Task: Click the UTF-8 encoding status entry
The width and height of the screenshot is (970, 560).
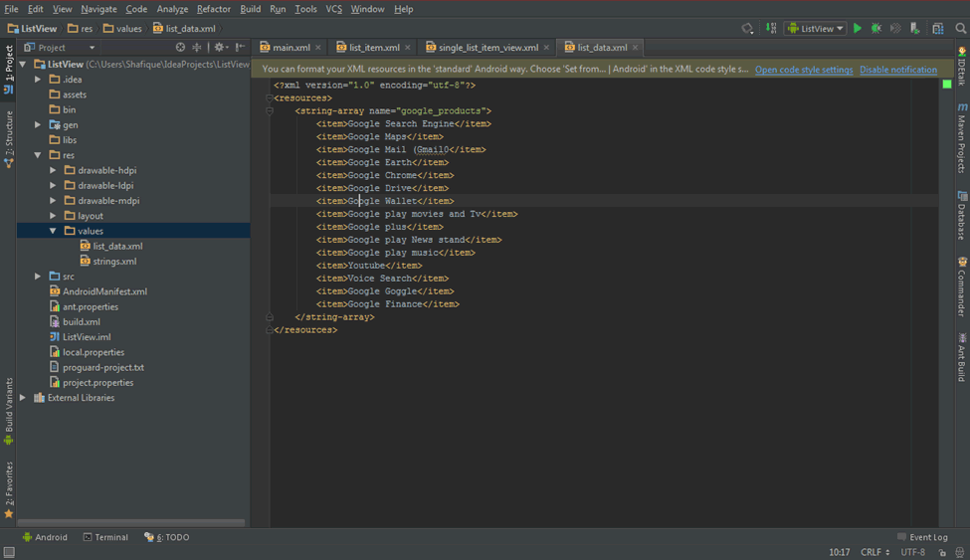Action: (x=913, y=552)
